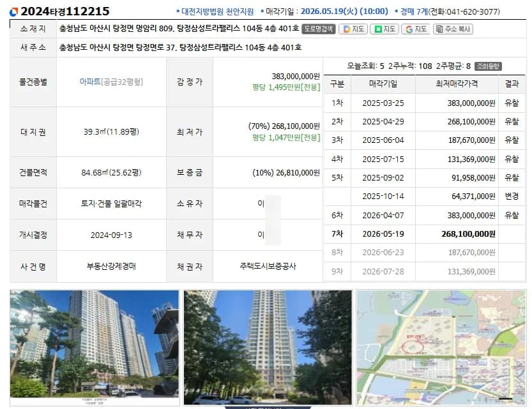This screenshot has height=409, width=532.
Task: Click the 부동산강제경매 case name
Action: coord(111,266)
